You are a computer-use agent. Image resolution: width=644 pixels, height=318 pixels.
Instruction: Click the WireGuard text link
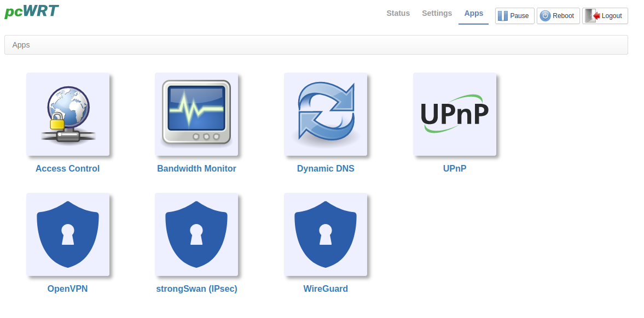(x=326, y=289)
